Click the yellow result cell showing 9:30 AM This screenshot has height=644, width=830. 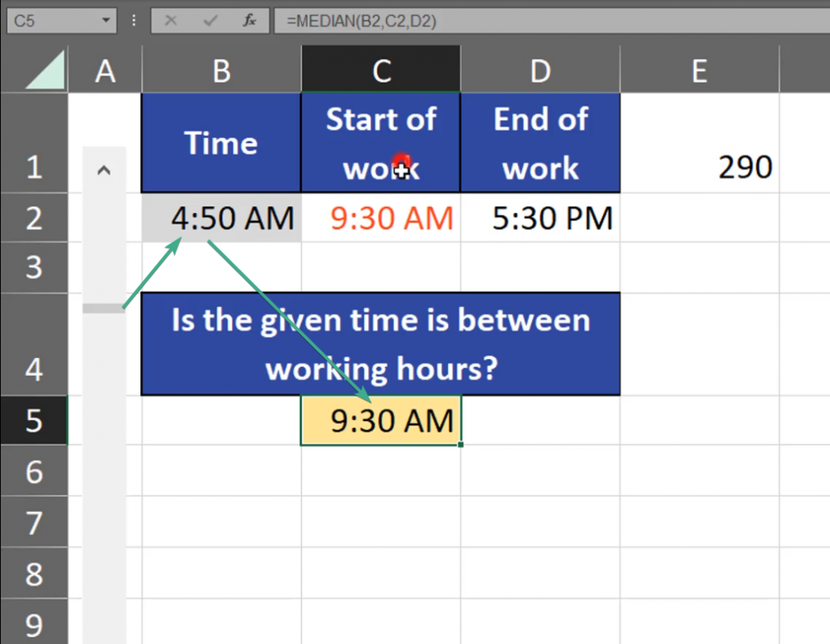381,420
